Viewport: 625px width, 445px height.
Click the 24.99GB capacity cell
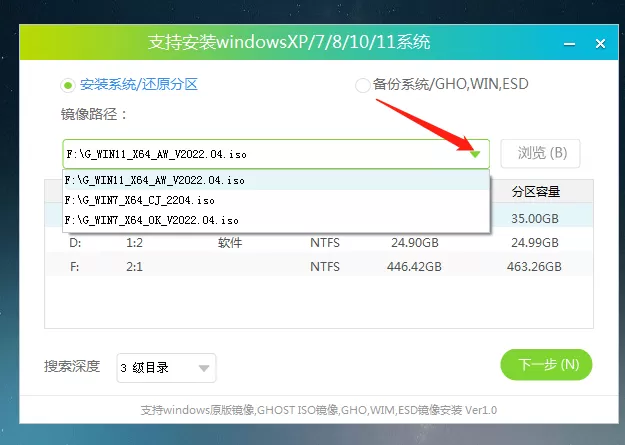535,242
